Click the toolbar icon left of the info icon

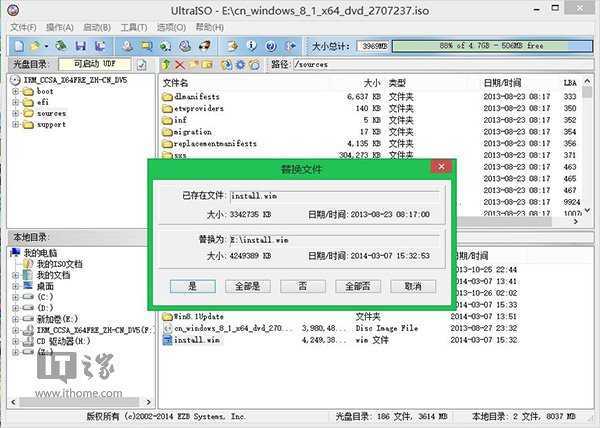click(x=232, y=46)
